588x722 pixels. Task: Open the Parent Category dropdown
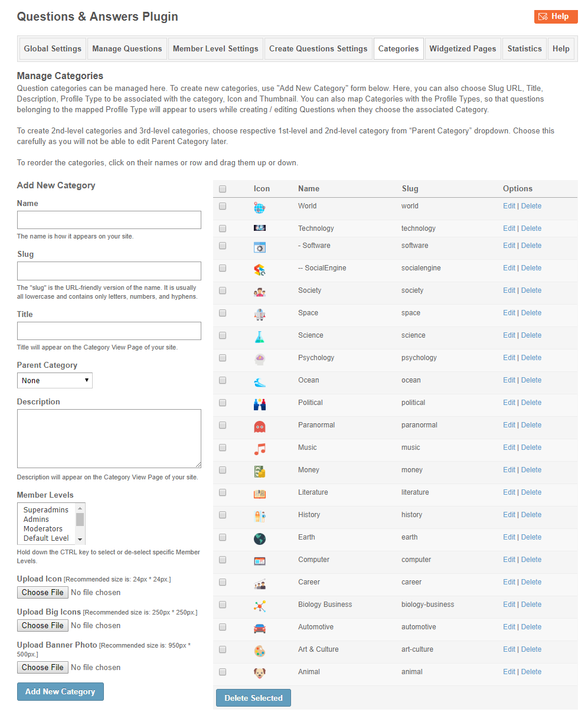click(x=55, y=381)
